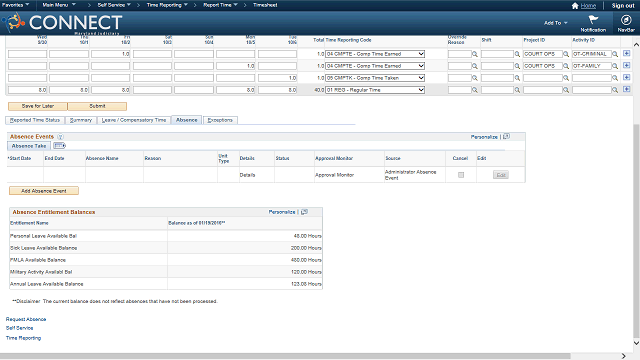Add a row after OT-CRIMINAL row

click(x=627, y=53)
